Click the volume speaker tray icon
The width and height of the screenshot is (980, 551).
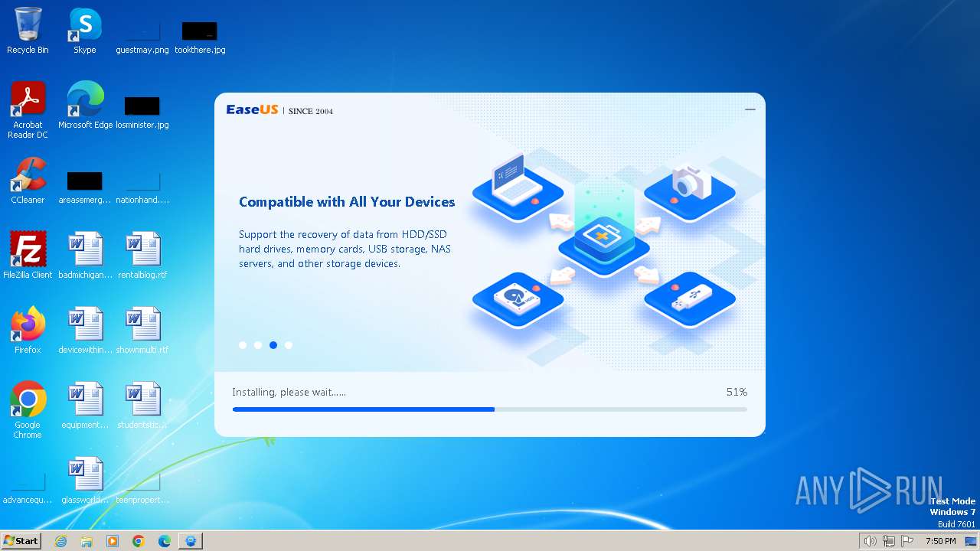(870, 541)
